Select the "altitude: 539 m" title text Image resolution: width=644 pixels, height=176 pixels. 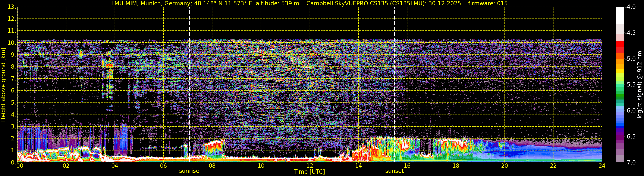(277, 3)
